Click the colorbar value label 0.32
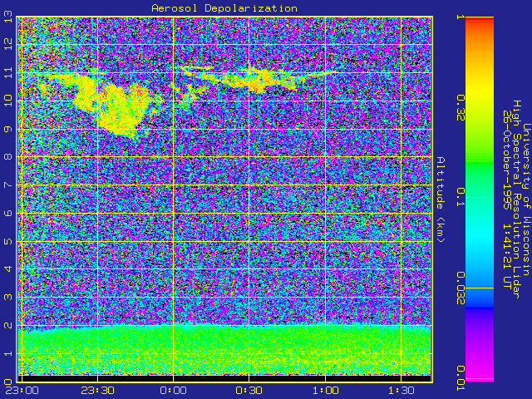The image size is (532, 399). 460,108
